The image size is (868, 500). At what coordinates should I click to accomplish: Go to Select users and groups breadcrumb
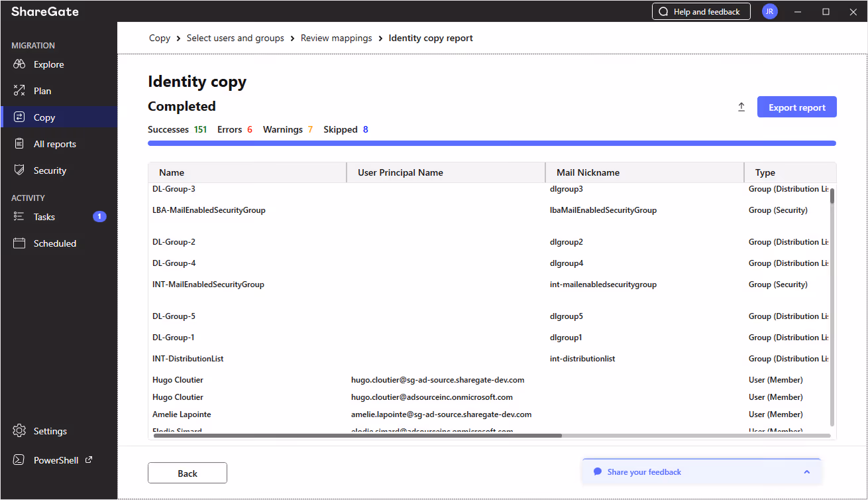(x=235, y=38)
